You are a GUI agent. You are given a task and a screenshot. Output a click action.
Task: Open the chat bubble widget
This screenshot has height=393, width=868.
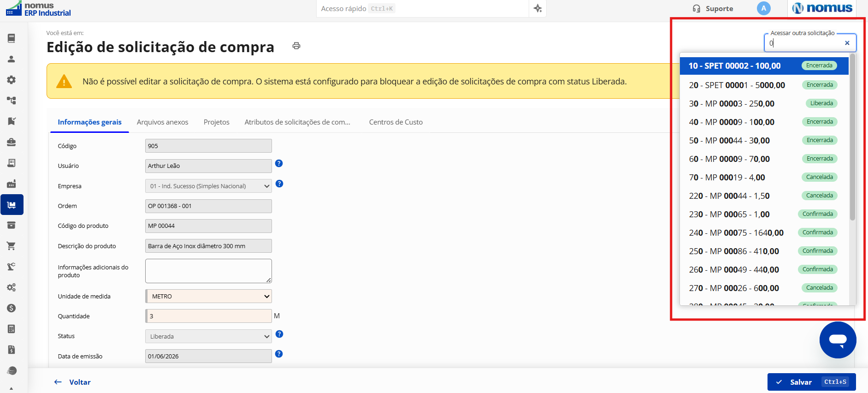tap(838, 340)
